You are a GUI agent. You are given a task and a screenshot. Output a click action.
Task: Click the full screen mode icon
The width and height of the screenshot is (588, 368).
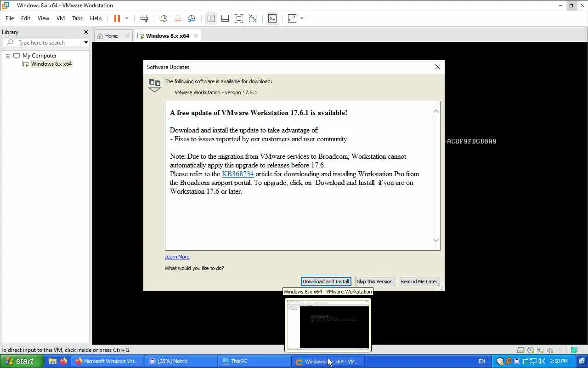point(239,18)
